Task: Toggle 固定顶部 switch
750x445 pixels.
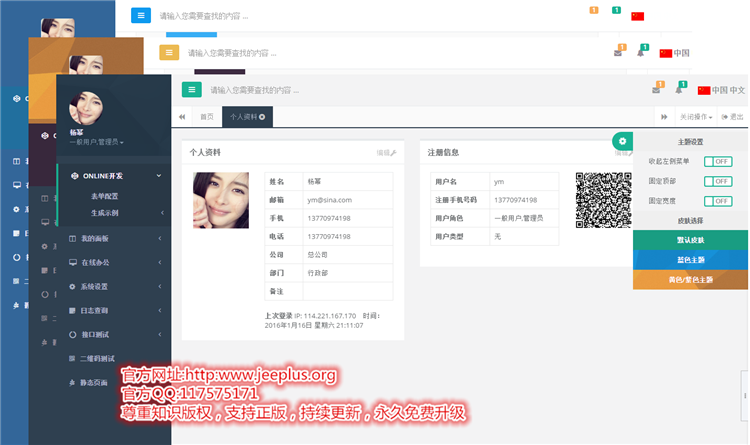Action: click(718, 181)
